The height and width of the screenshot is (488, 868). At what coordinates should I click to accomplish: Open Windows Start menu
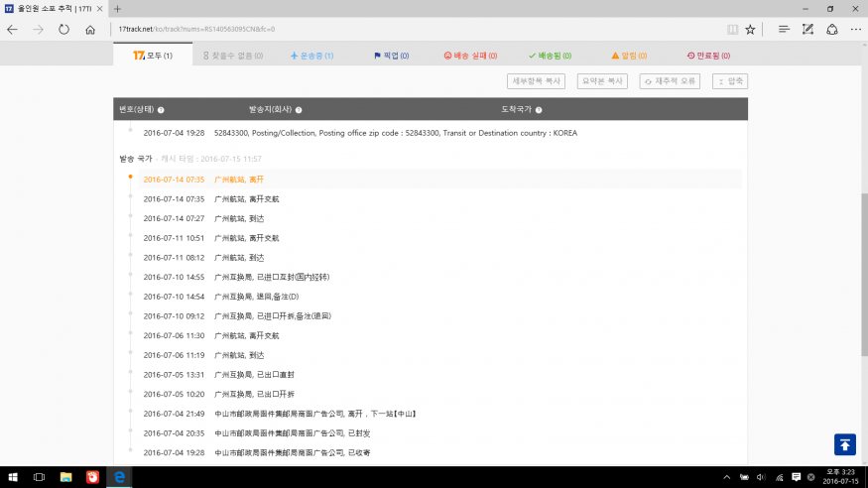click(12, 477)
